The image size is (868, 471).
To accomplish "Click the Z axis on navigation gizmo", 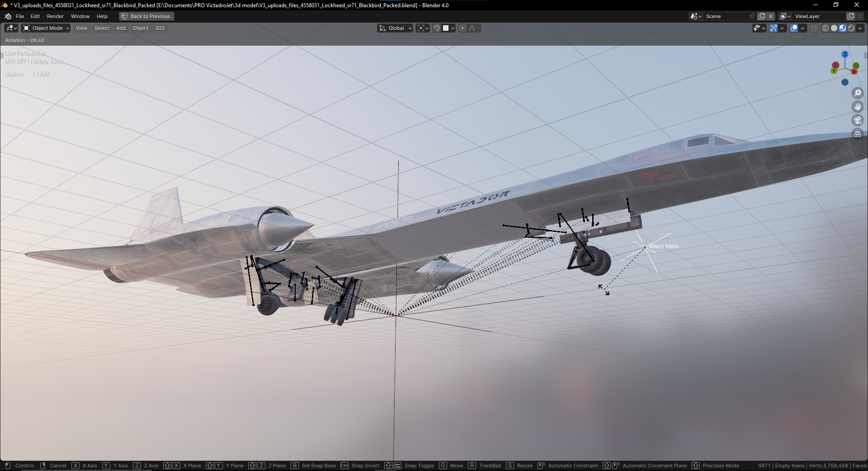I will (x=844, y=54).
